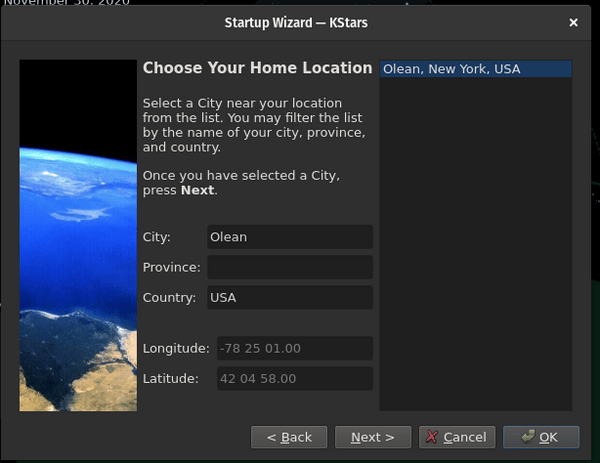
Task: Go to the previous page with Back
Action: click(289, 437)
